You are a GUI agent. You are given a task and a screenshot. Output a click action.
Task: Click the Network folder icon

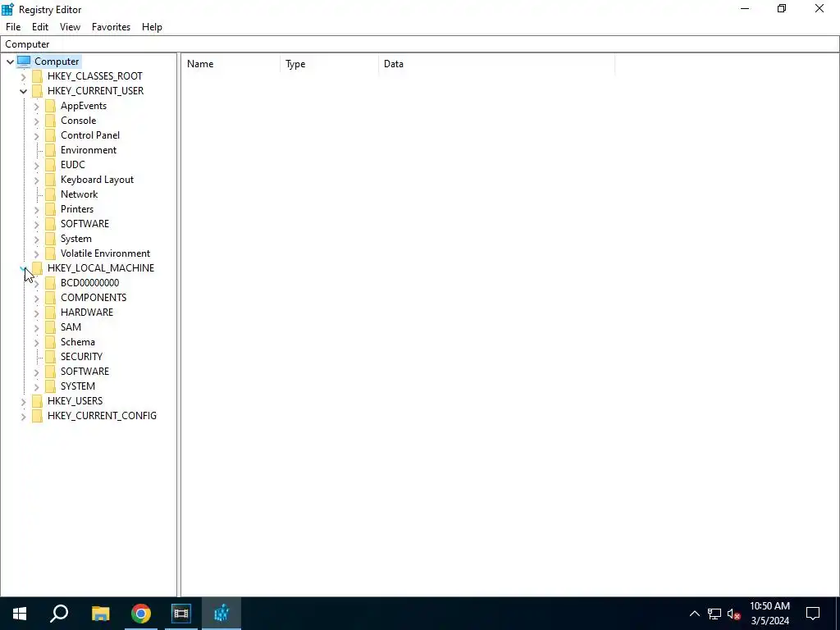click(x=50, y=194)
